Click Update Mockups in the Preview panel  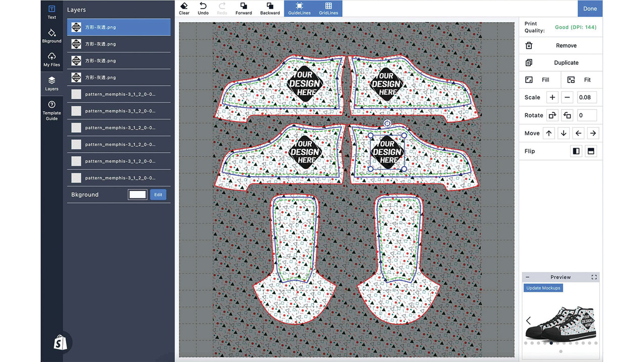pyautogui.click(x=543, y=288)
